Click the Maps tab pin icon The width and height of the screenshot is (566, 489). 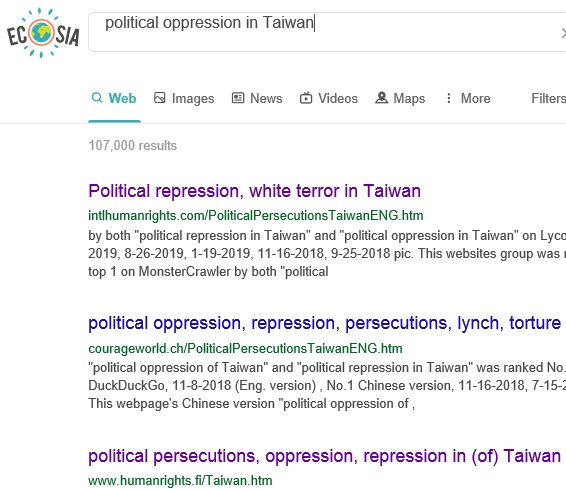[x=382, y=98]
